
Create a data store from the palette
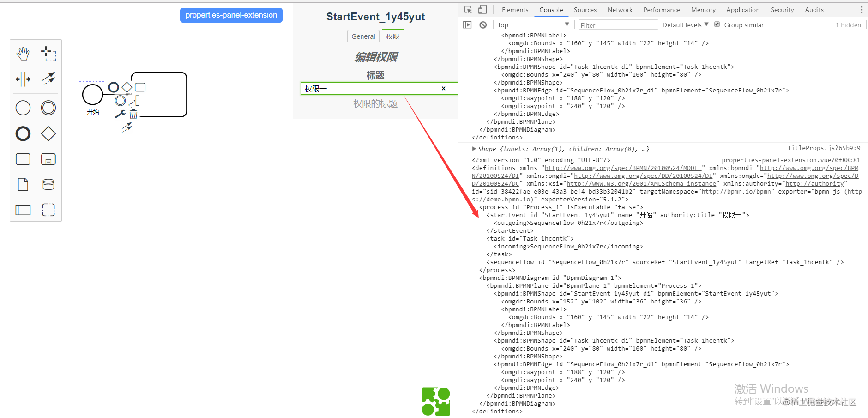[48, 184]
